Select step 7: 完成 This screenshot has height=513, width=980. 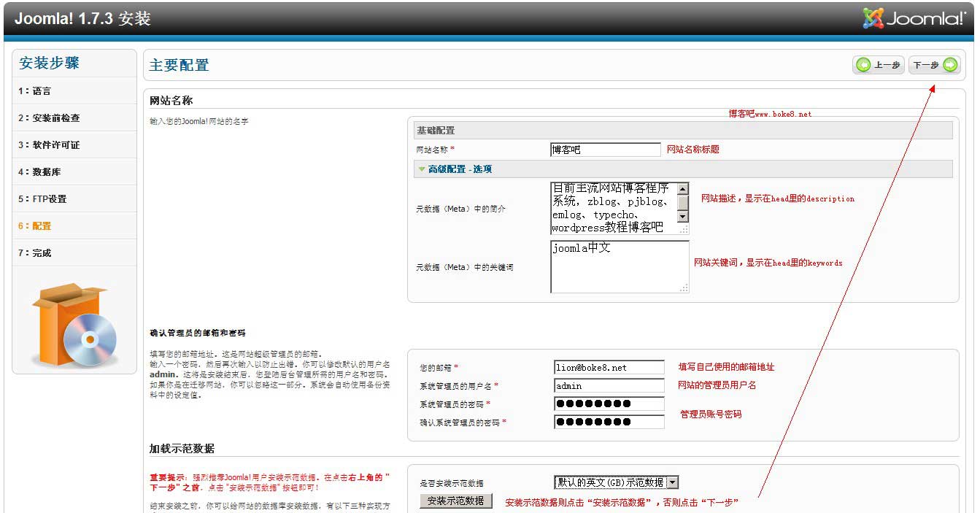[x=74, y=253]
